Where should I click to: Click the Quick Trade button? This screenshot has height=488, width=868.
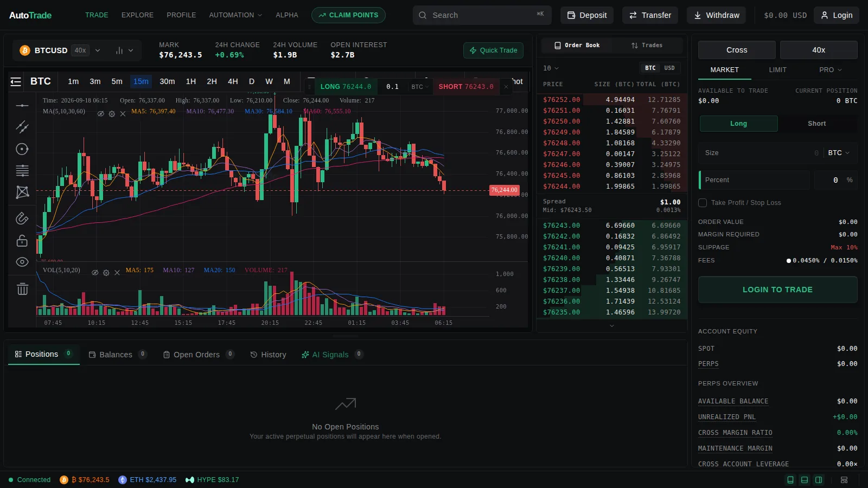[x=493, y=50]
